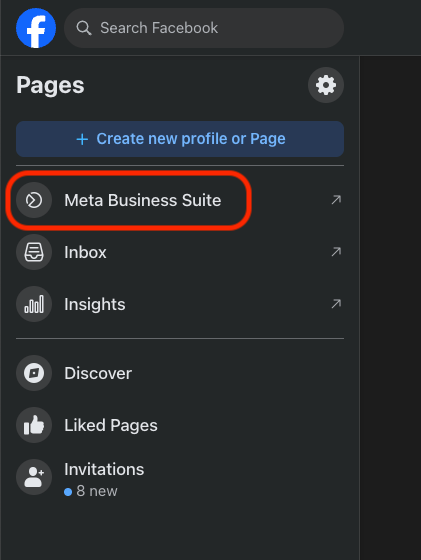Click the Invitations person-plus icon
The height and width of the screenshot is (560, 421).
[34, 477]
